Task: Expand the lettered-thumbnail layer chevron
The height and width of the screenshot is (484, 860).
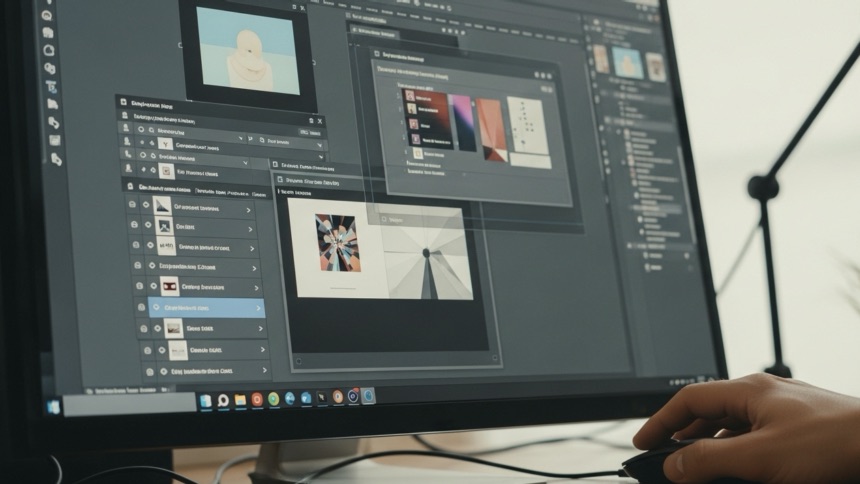Action: 252,249
